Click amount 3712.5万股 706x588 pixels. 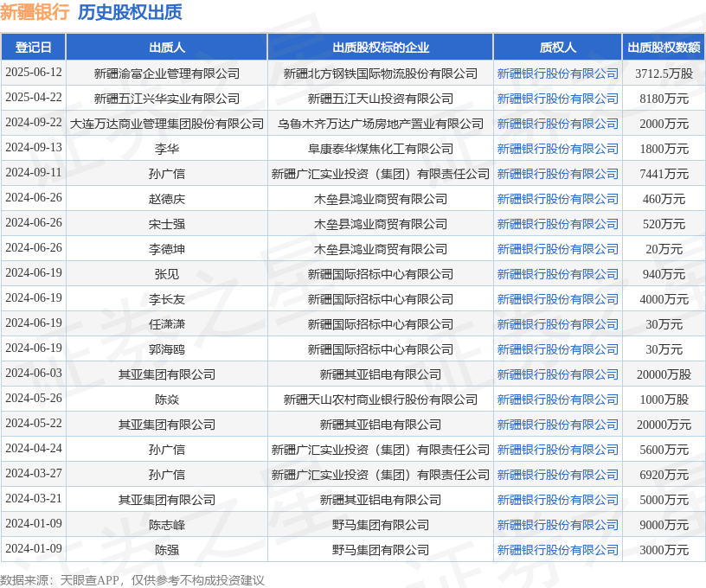(664, 73)
